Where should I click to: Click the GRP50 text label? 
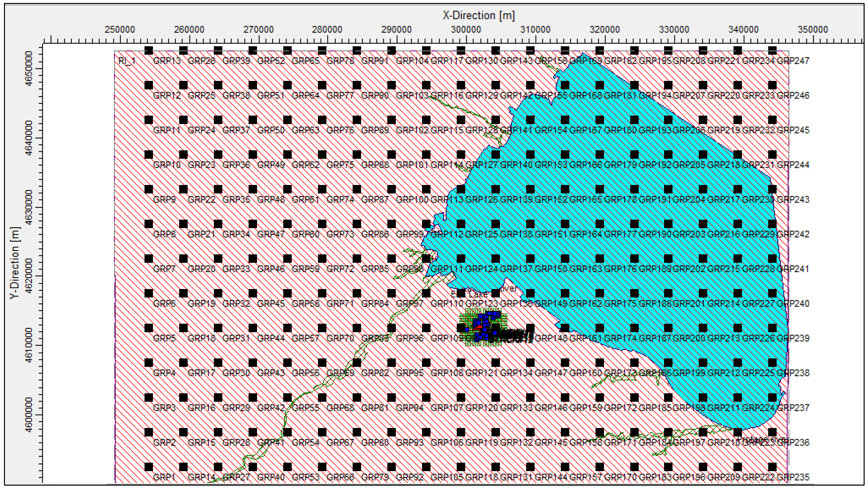coord(271,130)
